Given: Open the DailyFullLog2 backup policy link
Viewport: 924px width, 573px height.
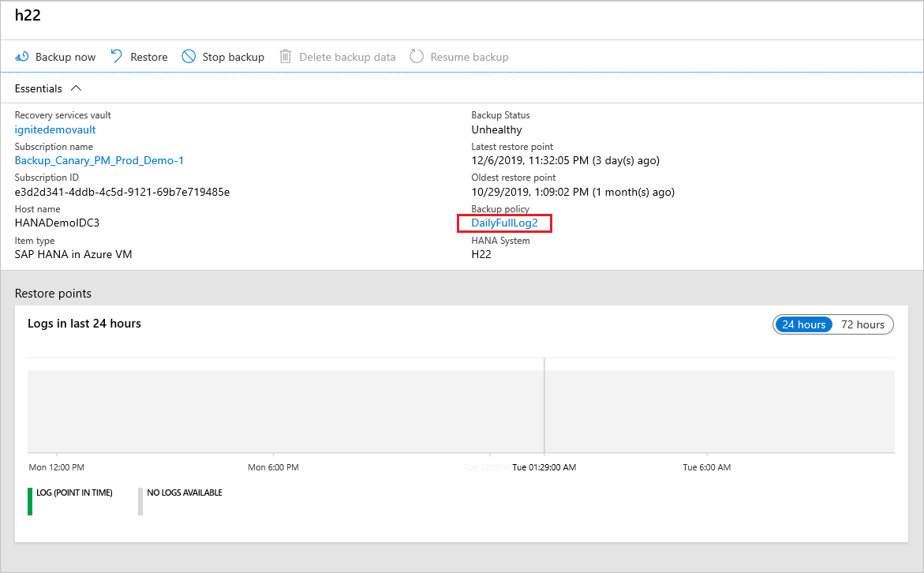Looking at the screenshot, I should tap(503, 223).
